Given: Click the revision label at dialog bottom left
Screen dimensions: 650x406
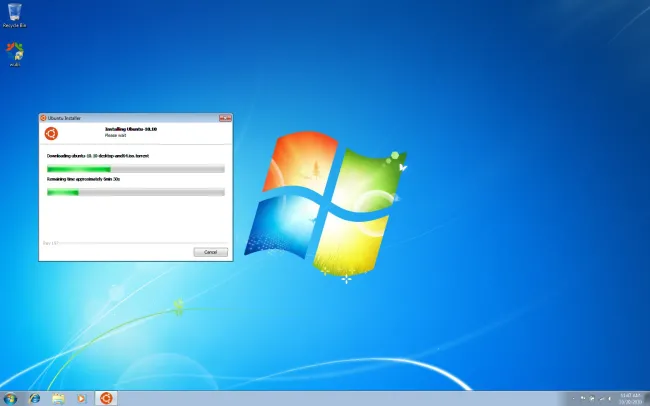Looking at the screenshot, I should 50,243.
